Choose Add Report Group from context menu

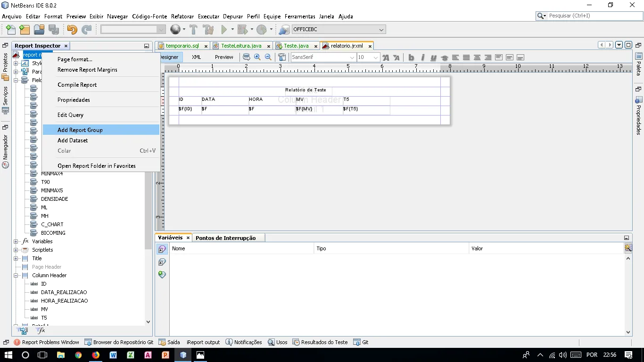click(x=80, y=130)
